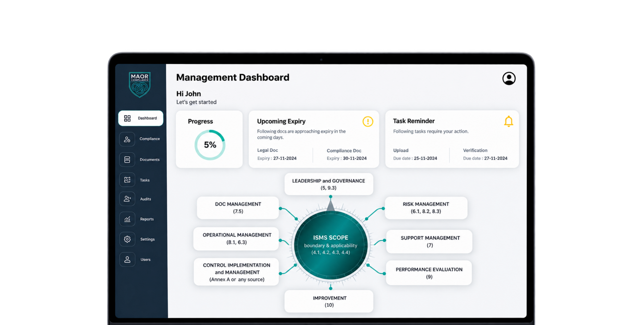644x325 pixels.
Task: Click the MAOR Compliance shield logo
Action: click(x=139, y=84)
